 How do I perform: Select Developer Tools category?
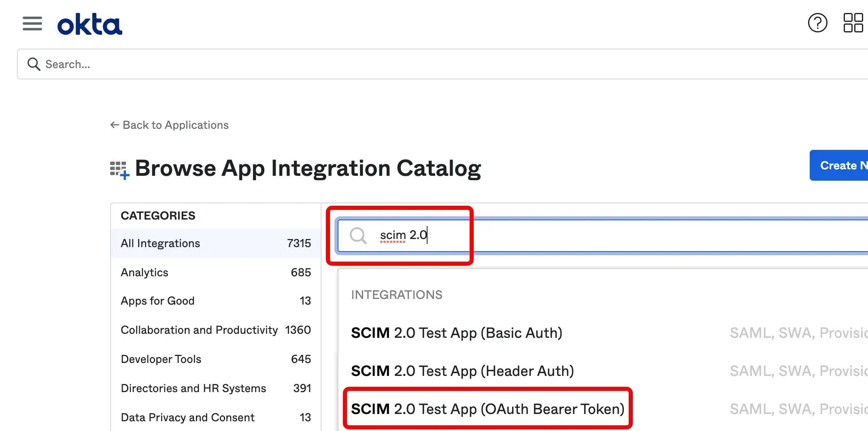[x=216, y=359]
